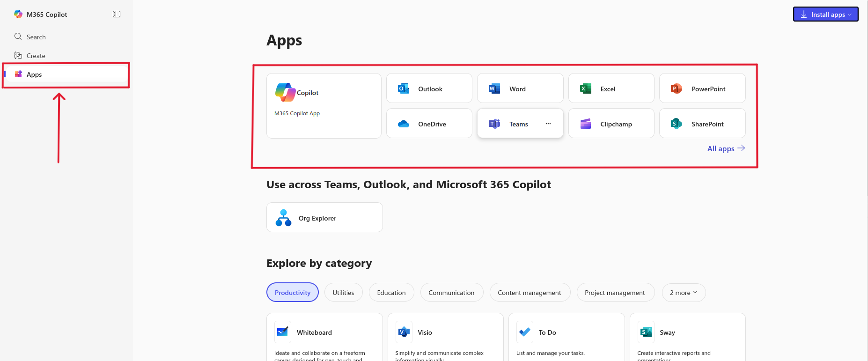Screen dimensions: 868x361
Task: Click the All apps link
Action: pyautogui.click(x=725, y=148)
